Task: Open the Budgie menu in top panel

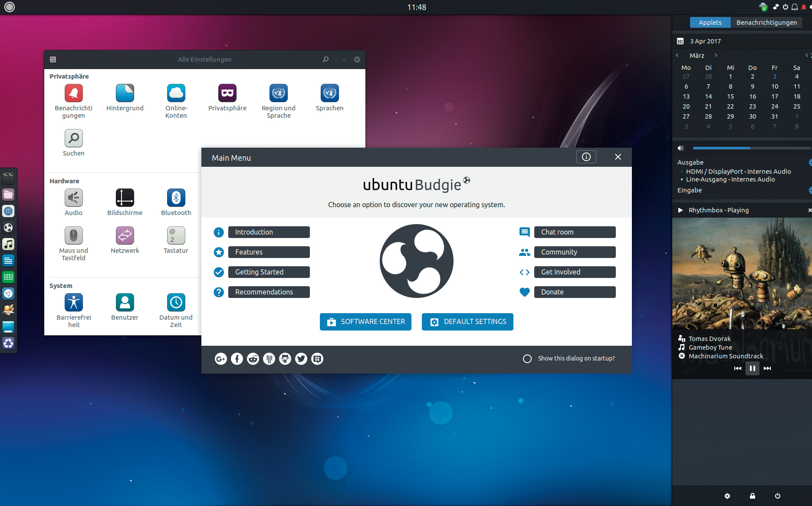Action: coord(9,7)
